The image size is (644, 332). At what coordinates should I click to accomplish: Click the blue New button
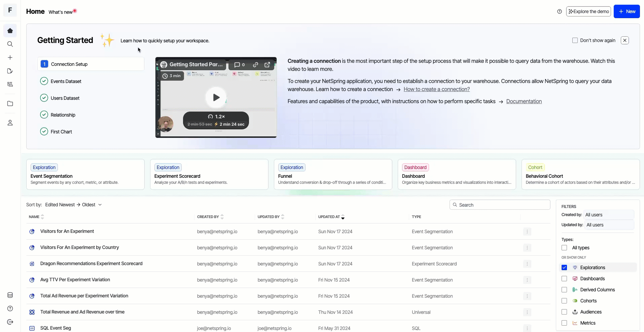pyautogui.click(x=627, y=11)
